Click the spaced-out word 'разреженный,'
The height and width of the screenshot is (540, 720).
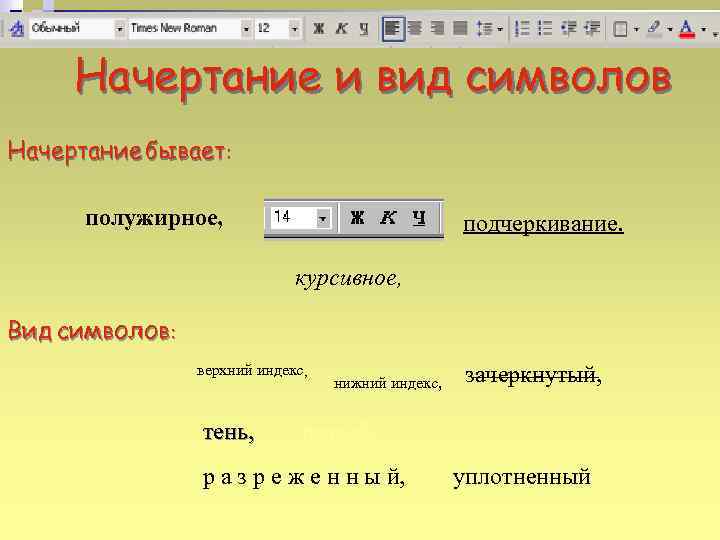tap(304, 478)
